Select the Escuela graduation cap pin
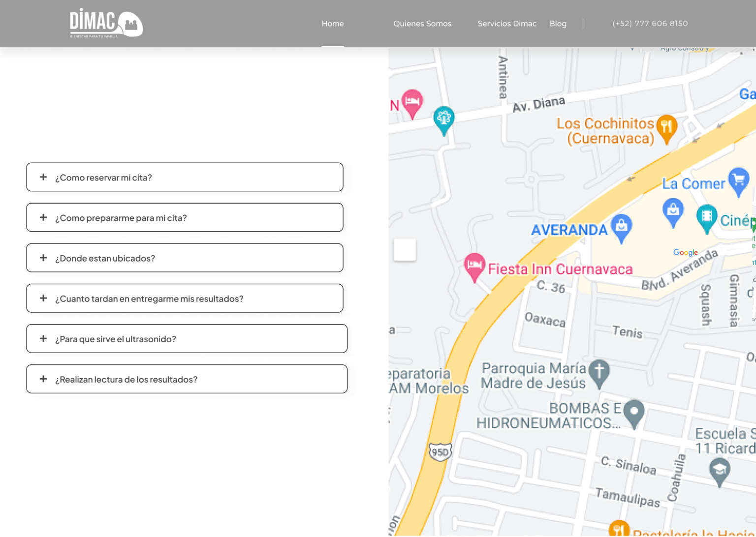Screen dimensions: 756x537 pyautogui.click(x=720, y=471)
